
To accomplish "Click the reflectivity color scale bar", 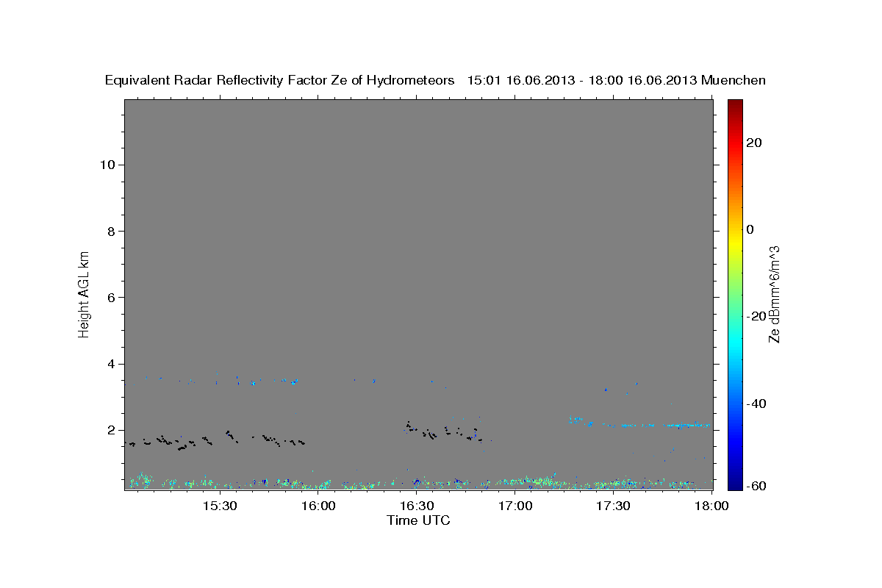I will point(734,294).
